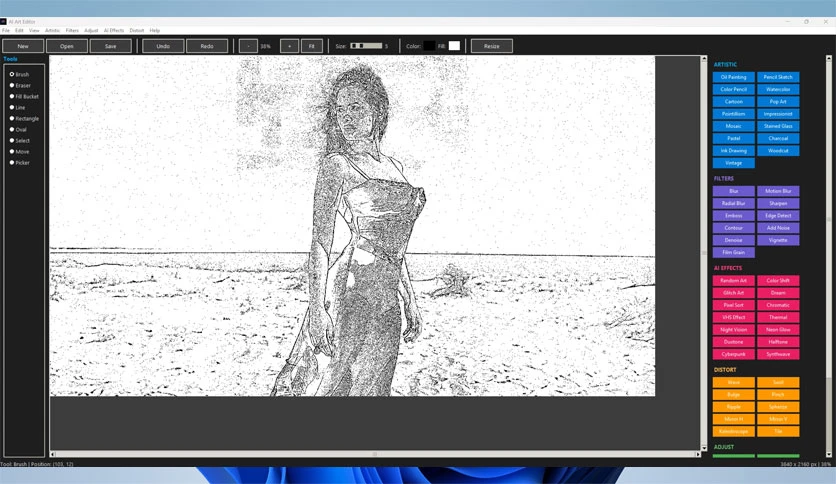The height and width of the screenshot is (484, 836).
Task: Apply the Pixel Sort effect
Action: (734, 305)
